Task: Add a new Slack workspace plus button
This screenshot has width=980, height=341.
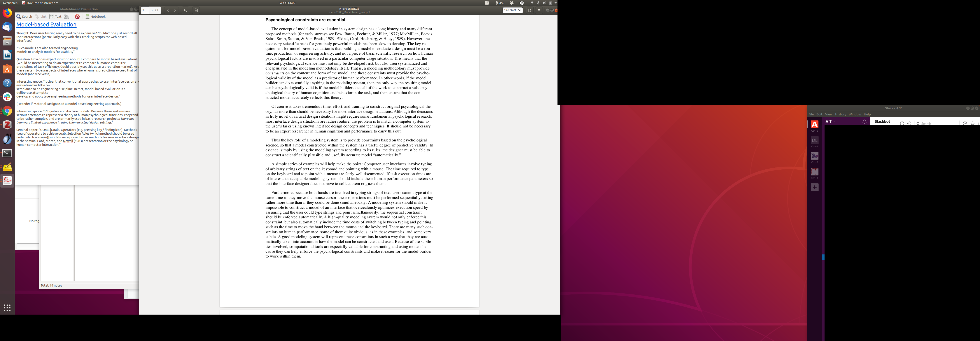Action: click(x=814, y=187)
